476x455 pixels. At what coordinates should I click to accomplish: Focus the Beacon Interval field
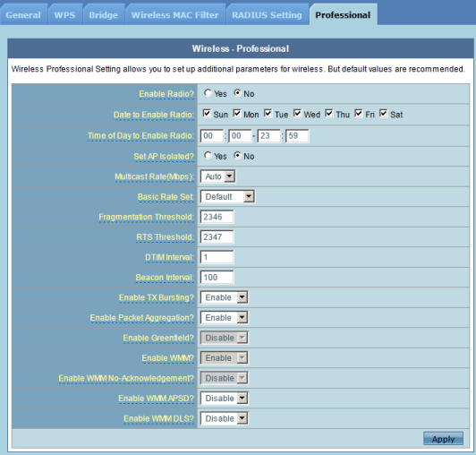point(217,277)
